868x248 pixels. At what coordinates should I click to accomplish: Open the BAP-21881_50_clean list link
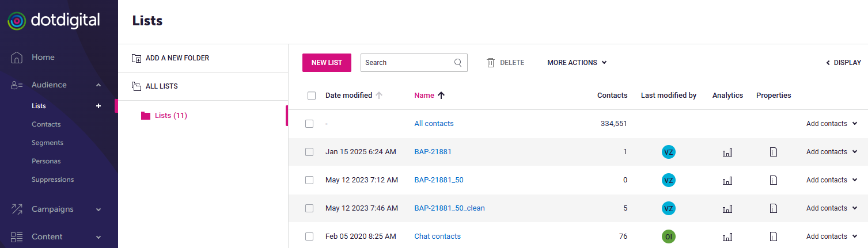tap(449, 208)
